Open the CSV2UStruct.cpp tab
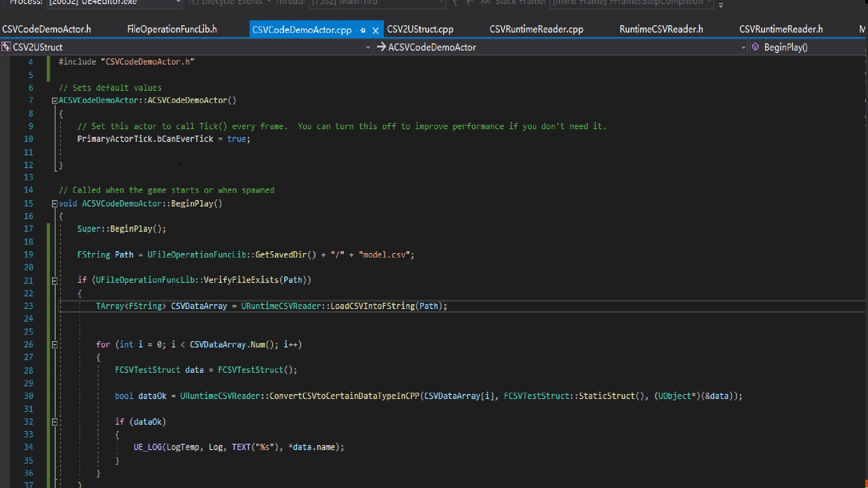868x488 pixels. pos(420,29)
